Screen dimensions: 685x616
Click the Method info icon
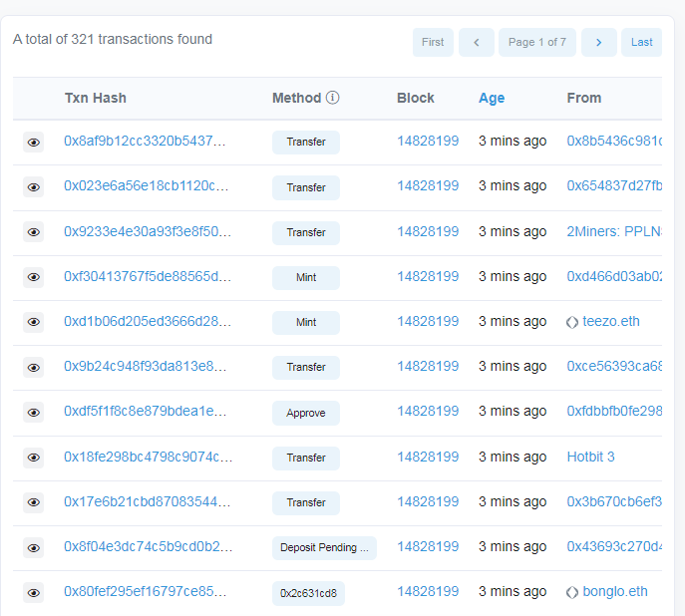332,98
